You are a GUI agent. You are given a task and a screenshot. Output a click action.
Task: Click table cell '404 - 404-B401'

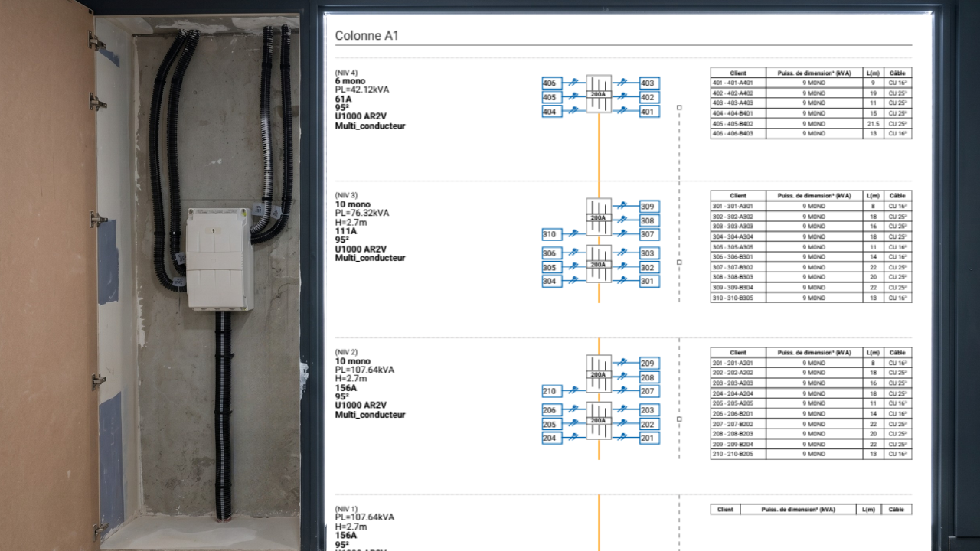[738, 113]
